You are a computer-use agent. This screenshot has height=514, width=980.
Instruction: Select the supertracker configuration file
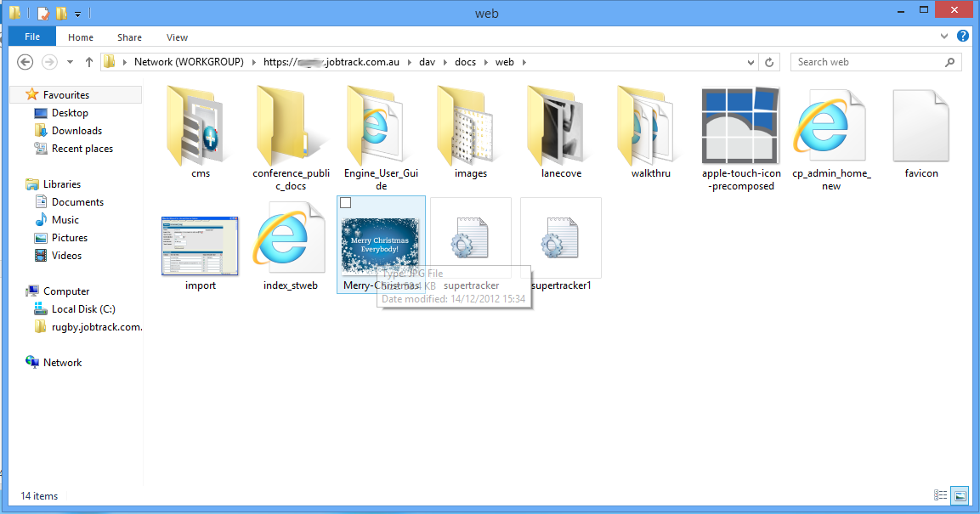tap(471, 238)
